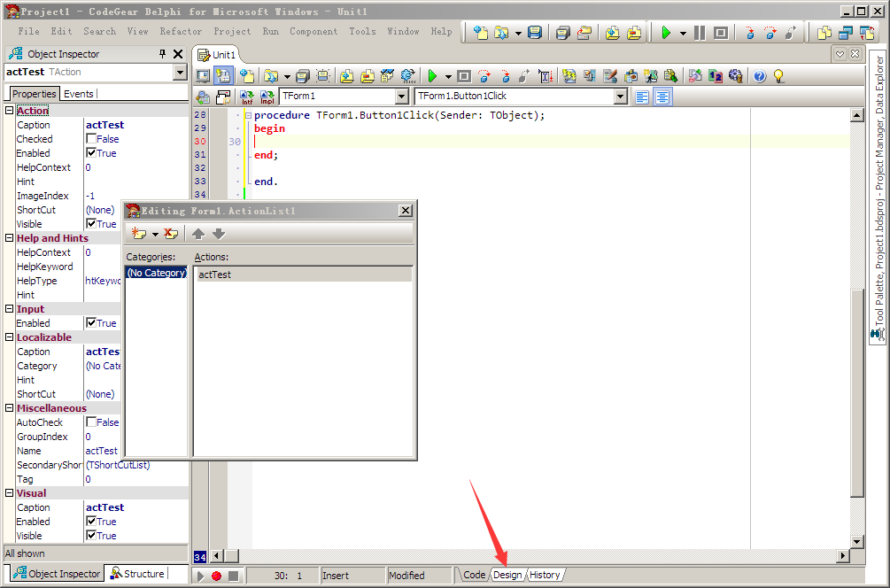Toggle Enabled checkbox in Action section

pos(91,152)
